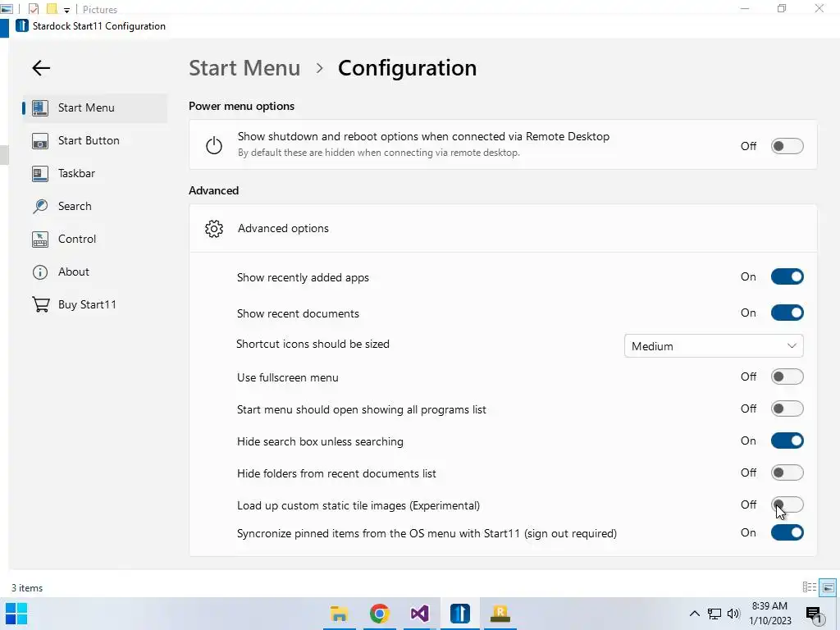This screenshot has width=840, height=630.
Task: Disable Syncronize pinned items toggle
Action: (787, 532)
